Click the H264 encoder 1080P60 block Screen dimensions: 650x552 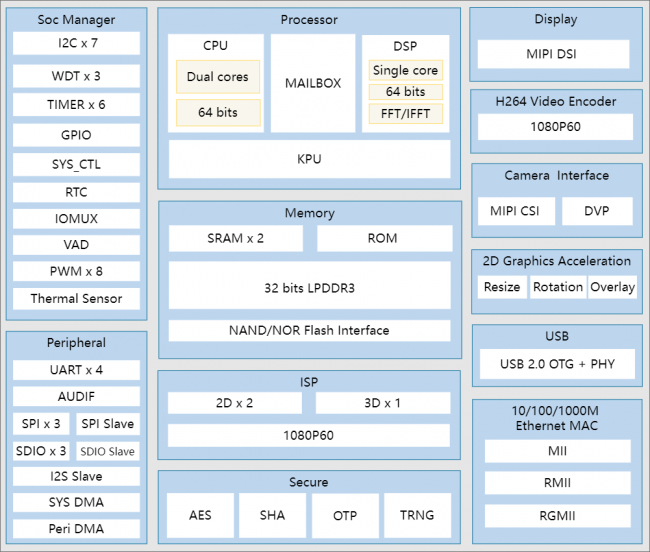tap(555, 127)
